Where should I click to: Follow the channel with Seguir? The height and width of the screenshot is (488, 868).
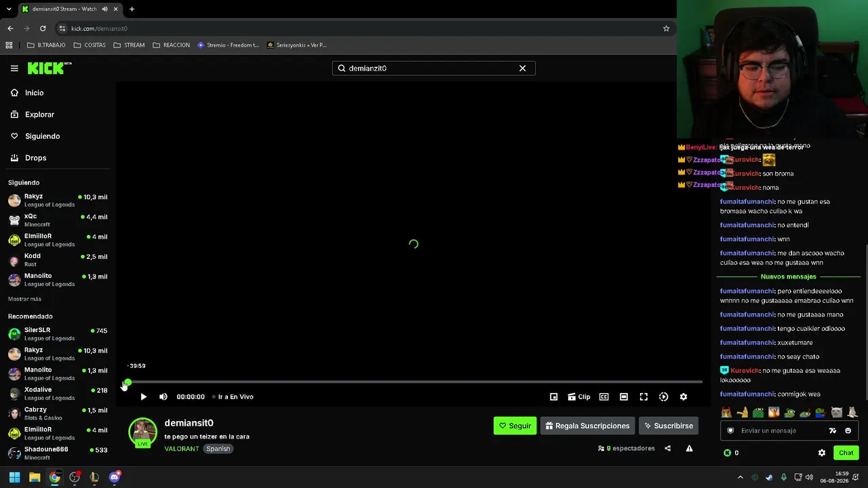coord(515,426)
